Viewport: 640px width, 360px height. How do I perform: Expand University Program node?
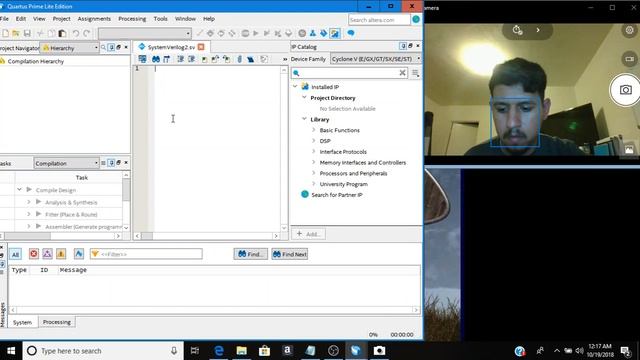pyautogui.click(x=313, y=184)
